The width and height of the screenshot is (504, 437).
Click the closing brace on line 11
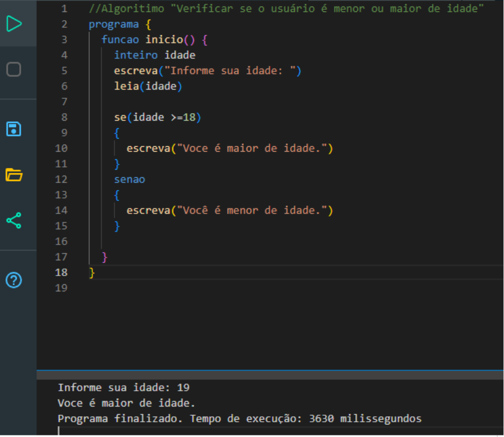117,164
